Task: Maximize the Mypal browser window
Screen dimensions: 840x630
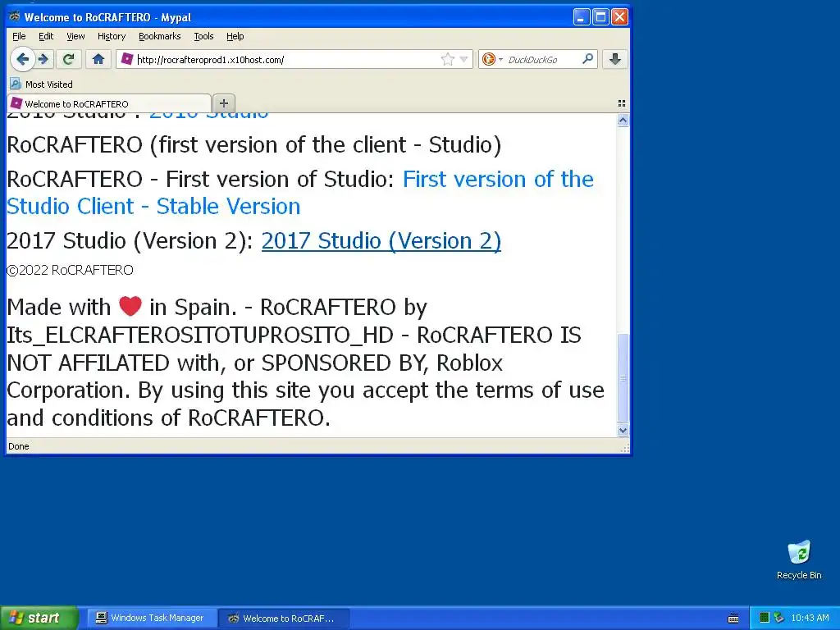Action: coord(600,16)
